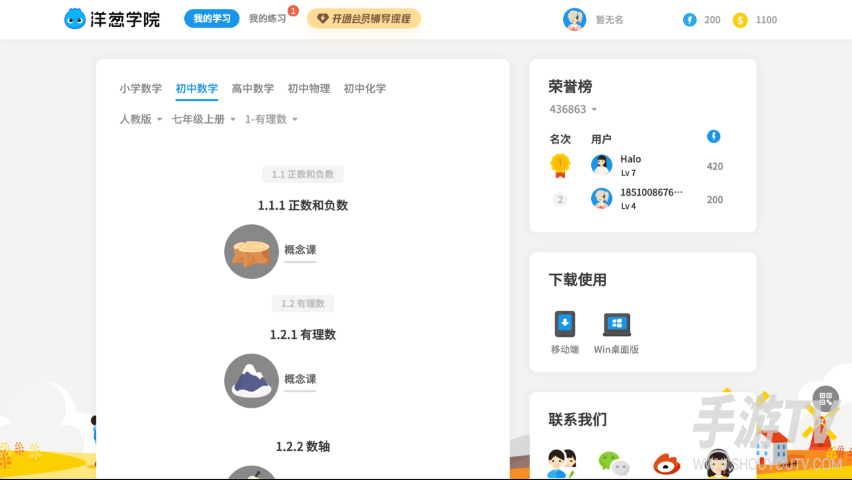Switch to 高中数学 subject tab
852x480 pixels.
[x=253, y=88]
